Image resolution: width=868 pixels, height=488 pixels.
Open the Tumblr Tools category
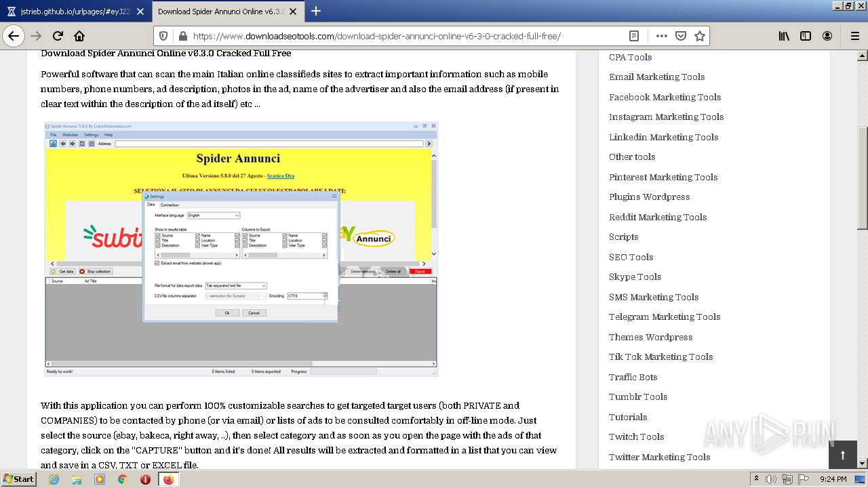pyautogui.click(x=638, y=396)
